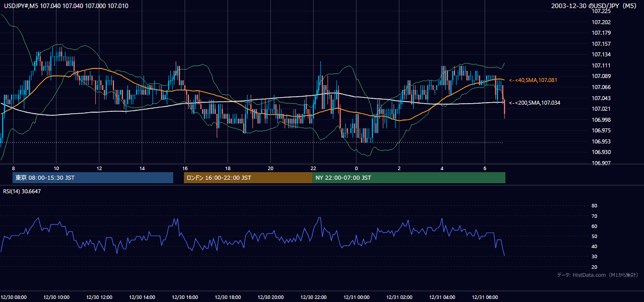The height and width of the screenshot is (302, 644).
Task: Click the HistData.com data source credit
Action: pos(597,275)
